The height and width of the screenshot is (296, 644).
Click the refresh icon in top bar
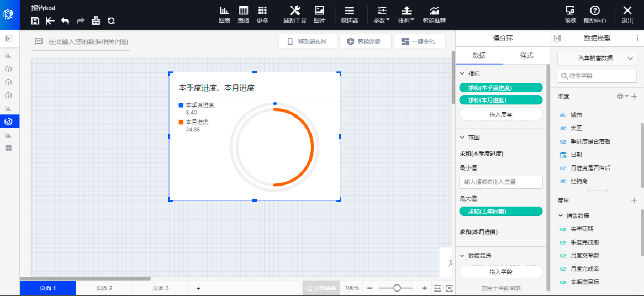[111, 21]
